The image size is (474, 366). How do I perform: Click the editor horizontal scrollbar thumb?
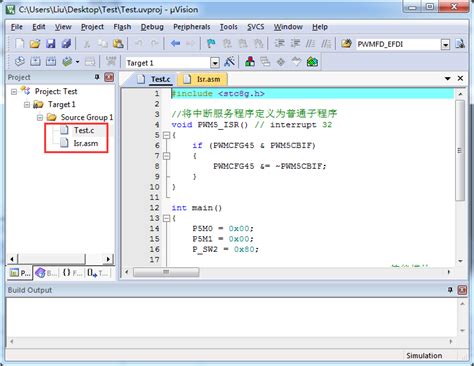point(166,272)
